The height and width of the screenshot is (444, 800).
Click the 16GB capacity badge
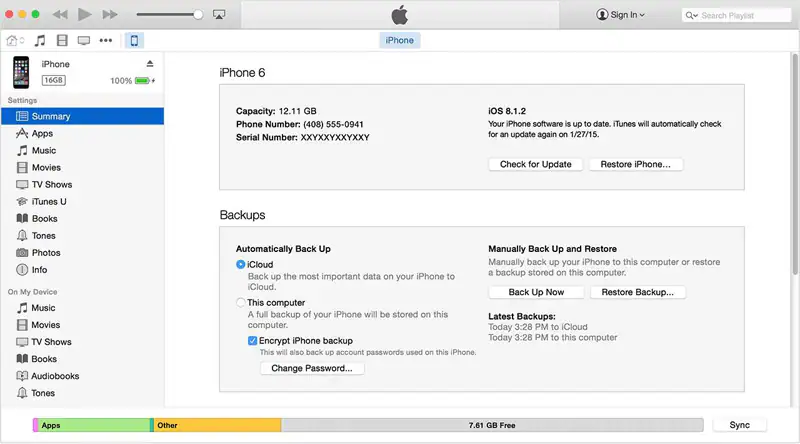(54, 80)
